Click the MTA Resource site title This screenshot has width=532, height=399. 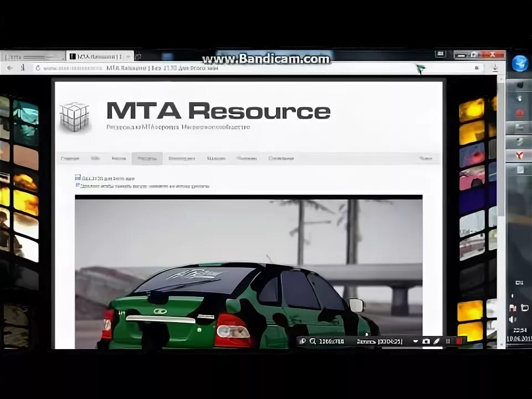click(x=218, y=111)
